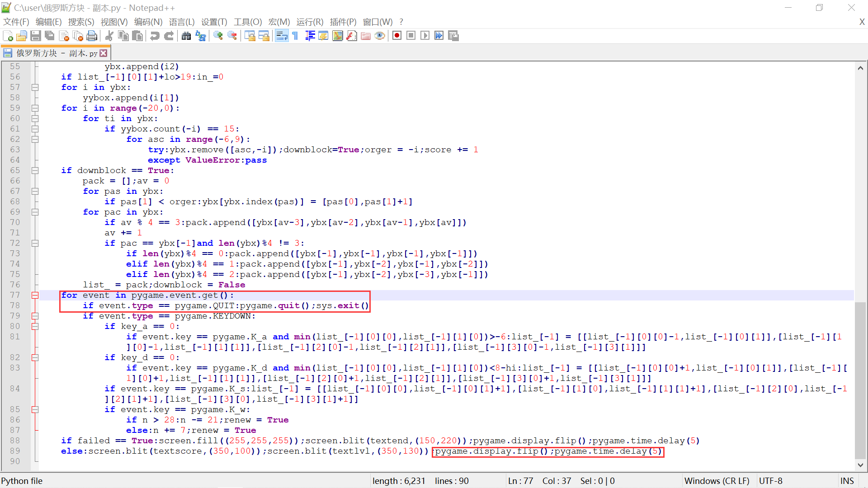Open the ? help menu
The height and width of the screenshot is (488, 868).
click(x=401, y=22)
